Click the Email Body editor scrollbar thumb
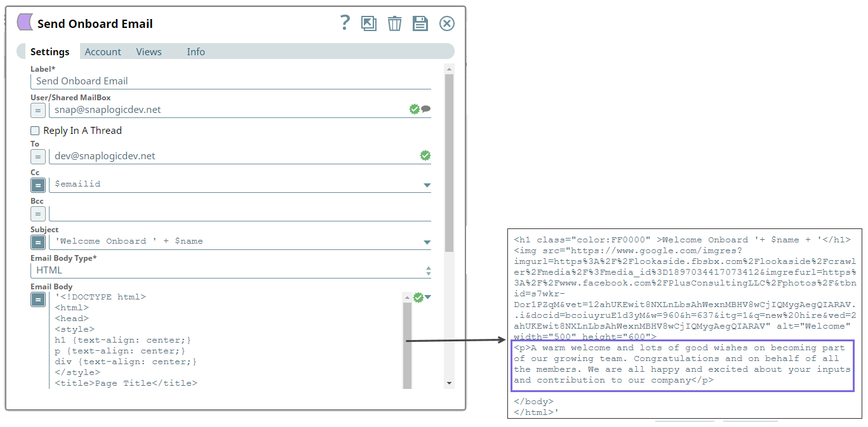 click(408, 345)
